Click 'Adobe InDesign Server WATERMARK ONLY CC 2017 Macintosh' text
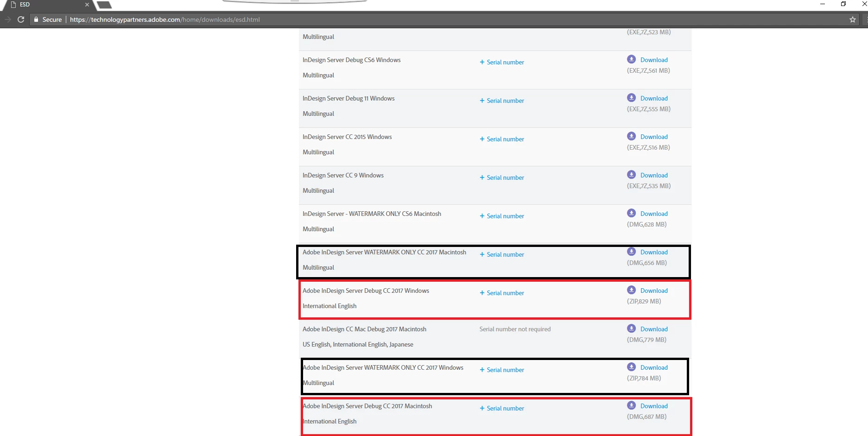 [384, 252]
